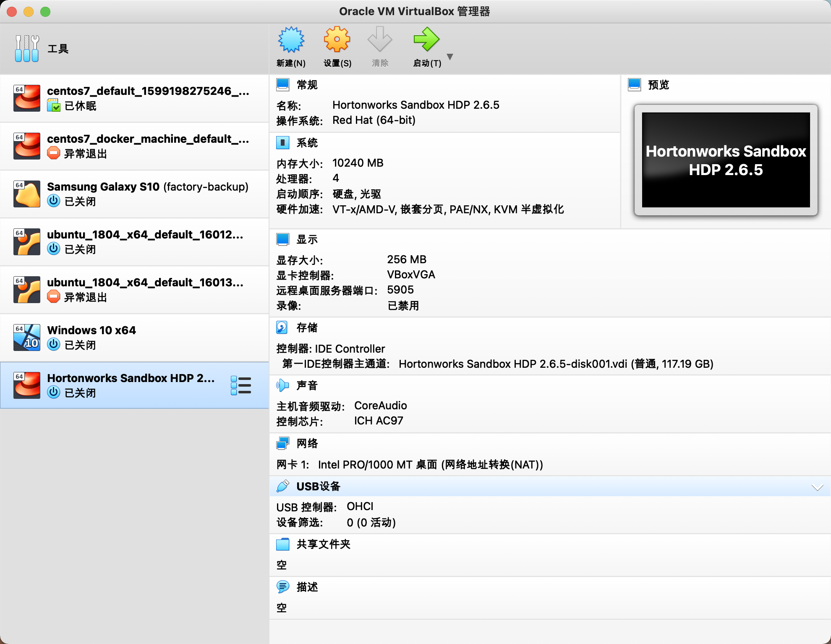This screenshot has height=644, width=831.
Task: Select Windows 10 x64 VM
Action: (x=134, y=338)
